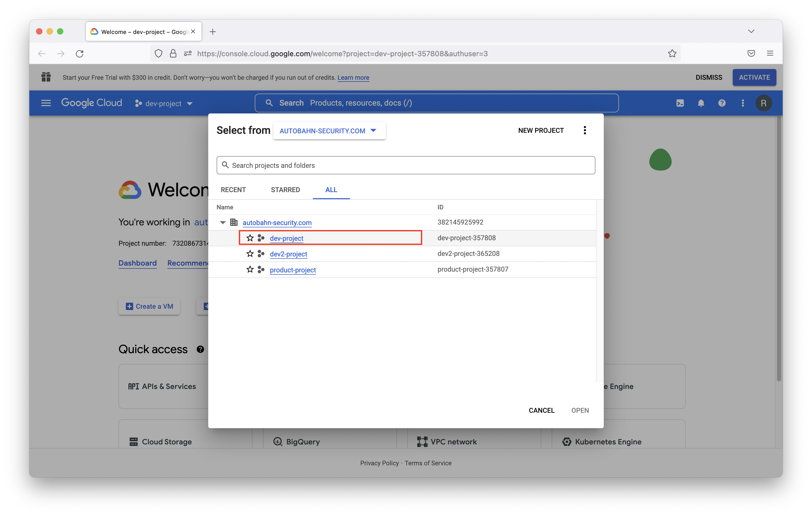Star the product-project row
Image resolution: width=812 pixels, height=516 pixels.
click(x=250, y=269)
